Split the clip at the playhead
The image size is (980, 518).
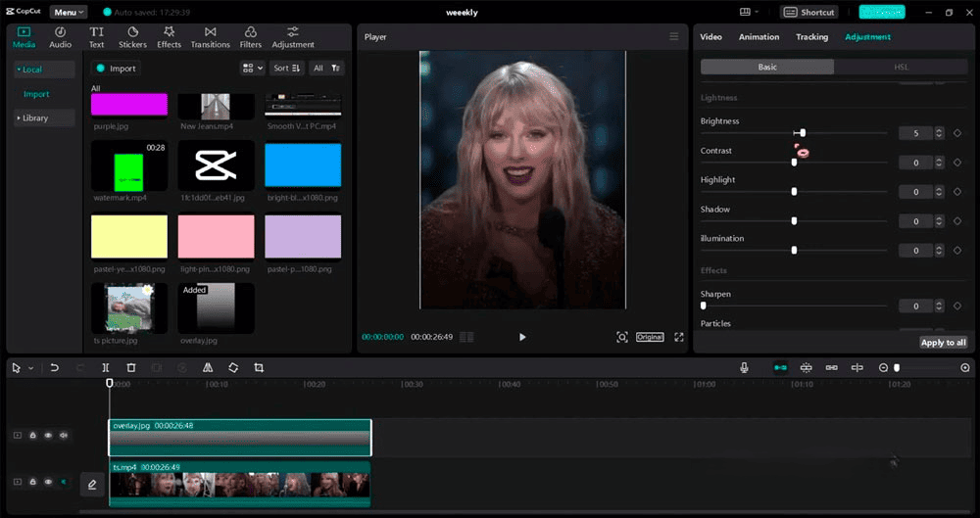pos(106,368)
